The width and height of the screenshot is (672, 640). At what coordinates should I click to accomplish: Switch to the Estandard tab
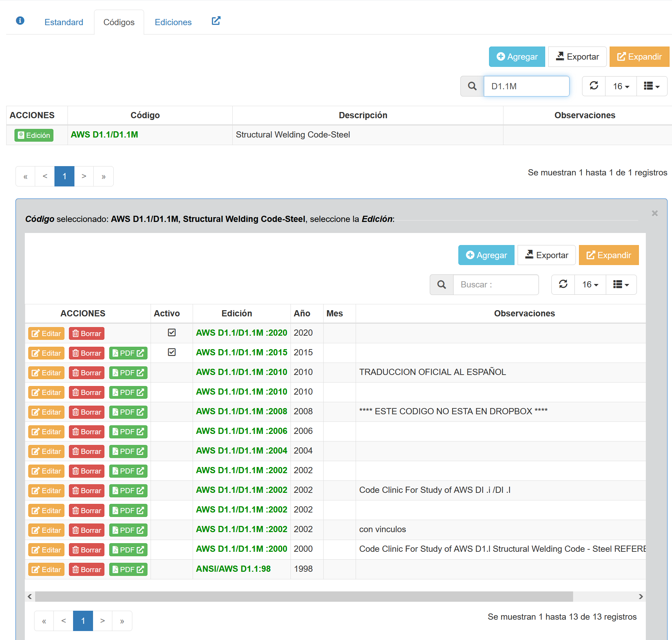(64, 22)
